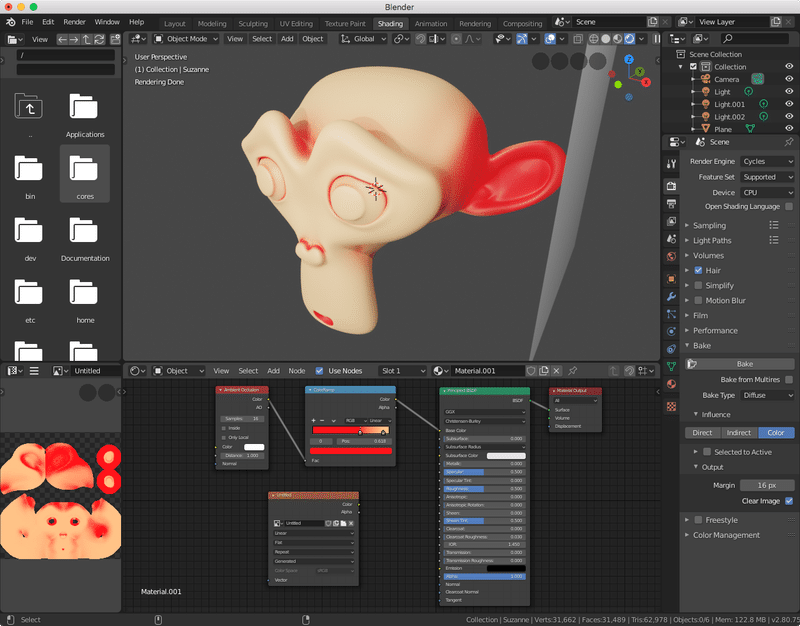Open the Object Mode dropdown

point(186,39)
